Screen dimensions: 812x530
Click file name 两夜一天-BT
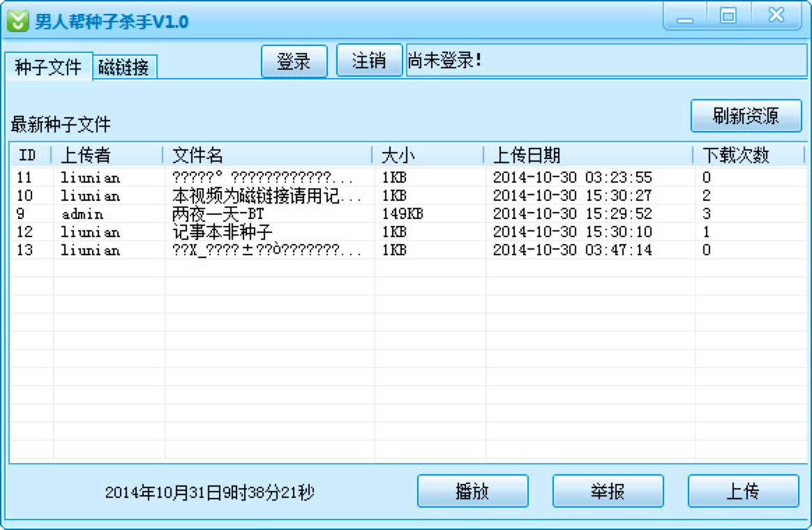coord(218,214)
